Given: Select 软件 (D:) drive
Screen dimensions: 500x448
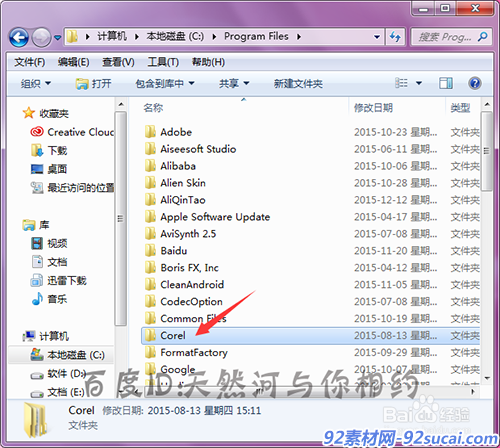Looking at the screenshot, I should pos(58,374).
